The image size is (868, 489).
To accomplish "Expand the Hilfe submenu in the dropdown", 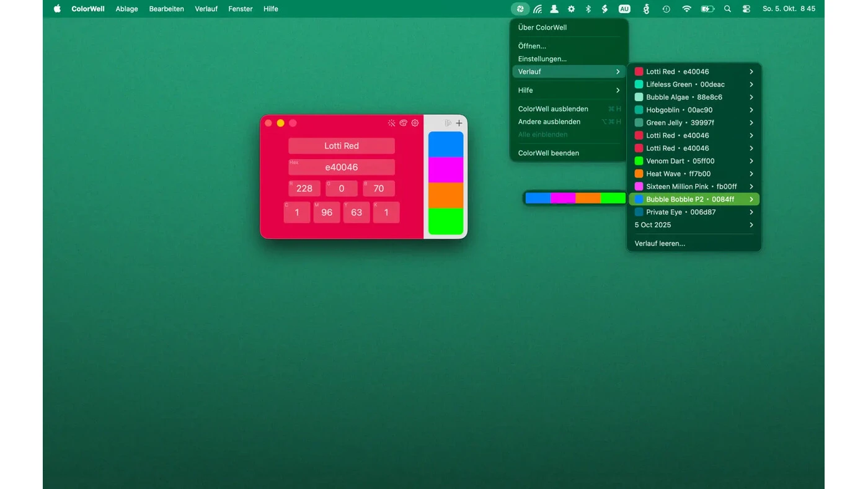I will 569,90.
